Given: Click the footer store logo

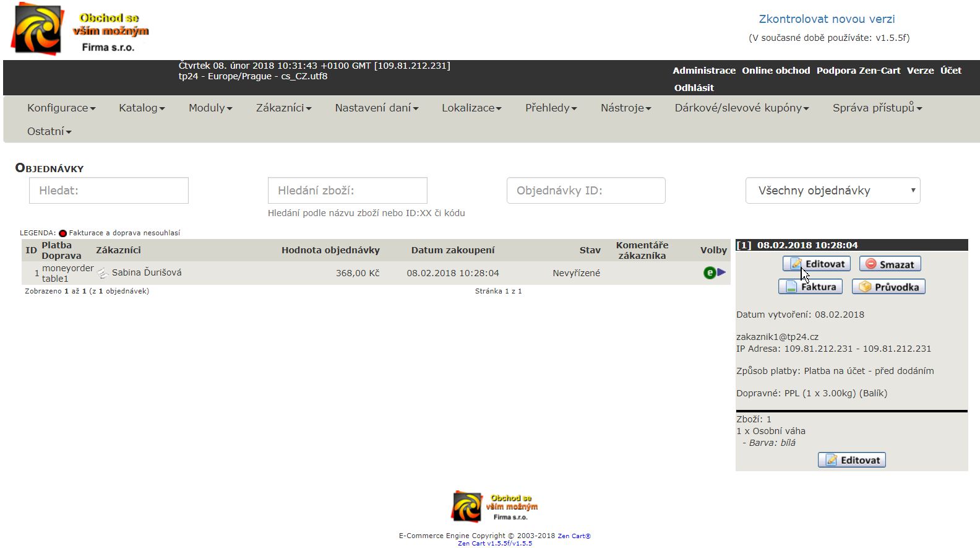Looking at the screenshot, I should point(494,507).
